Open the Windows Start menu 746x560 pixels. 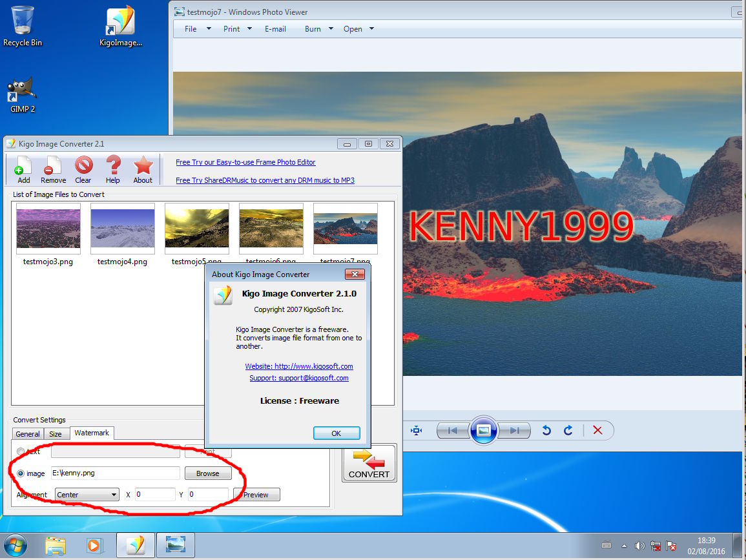(x=16, y=545)
